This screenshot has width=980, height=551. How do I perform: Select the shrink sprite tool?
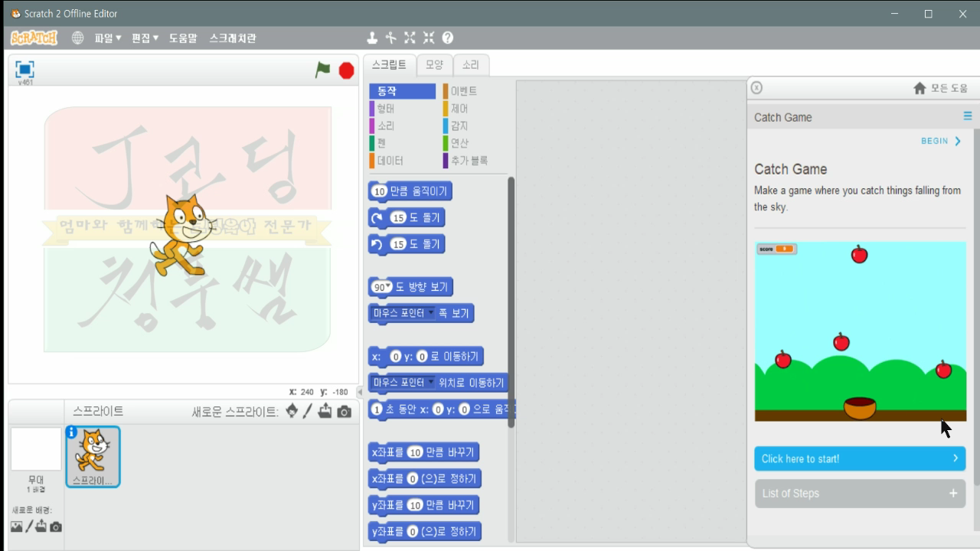[429, 38]
